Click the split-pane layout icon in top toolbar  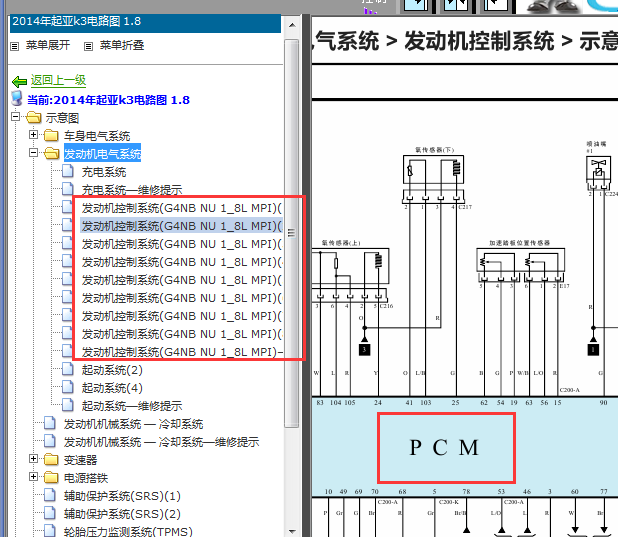456,6
